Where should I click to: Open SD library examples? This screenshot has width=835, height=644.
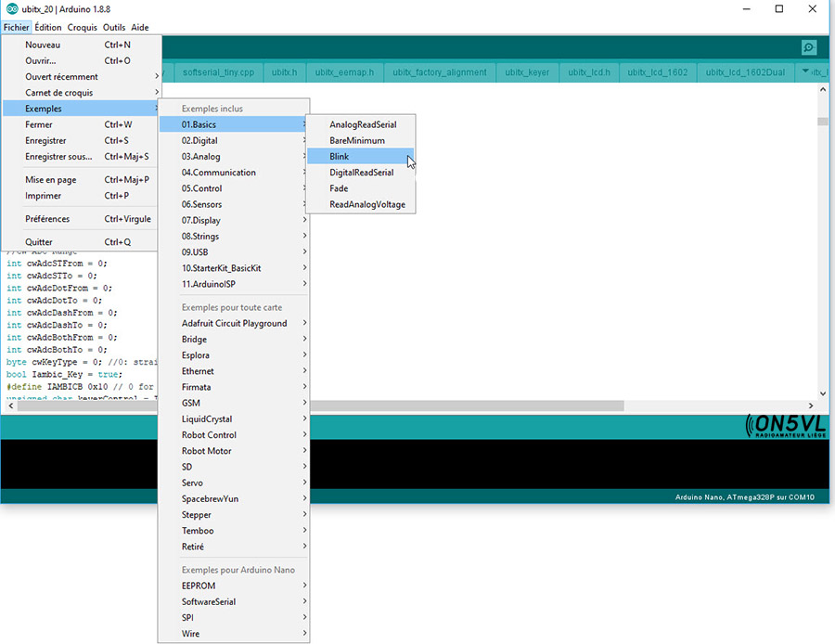(233, 467)
